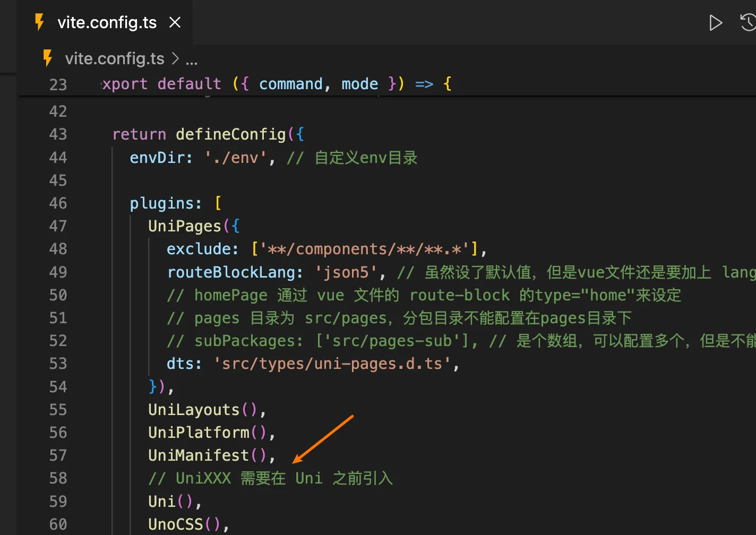This screenshot has height=535, width=756.
Task: Click the breadcrumb item labeled vite.config.ts
Action: (115, 58)
